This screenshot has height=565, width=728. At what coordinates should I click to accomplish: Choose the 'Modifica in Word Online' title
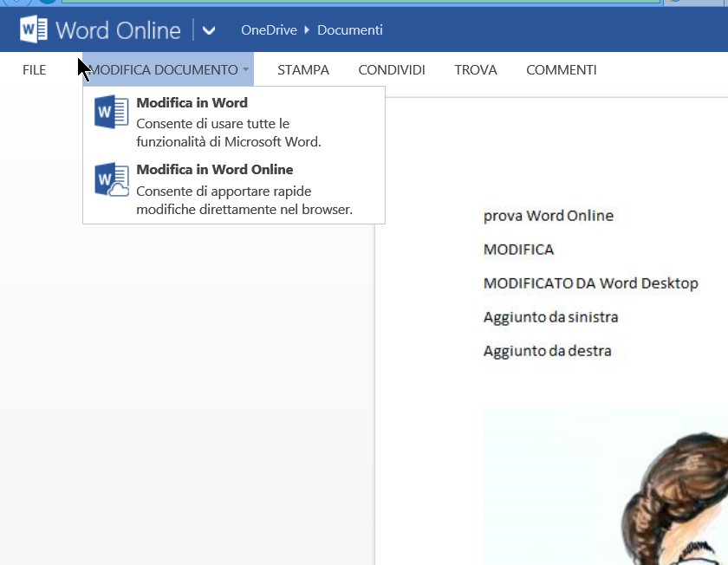215,170
